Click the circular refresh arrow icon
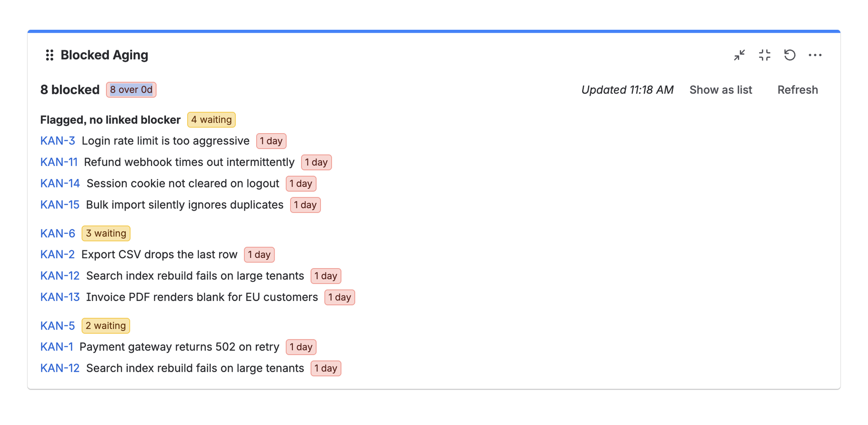Image resolution: width=868 pixels, height=425 pixels. click(x=790, y=55)
